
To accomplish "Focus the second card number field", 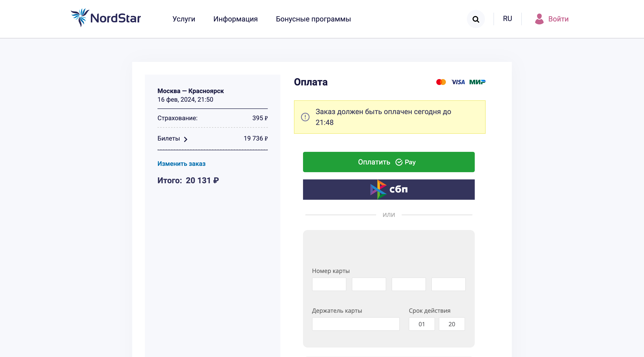I will pos(369,284).
